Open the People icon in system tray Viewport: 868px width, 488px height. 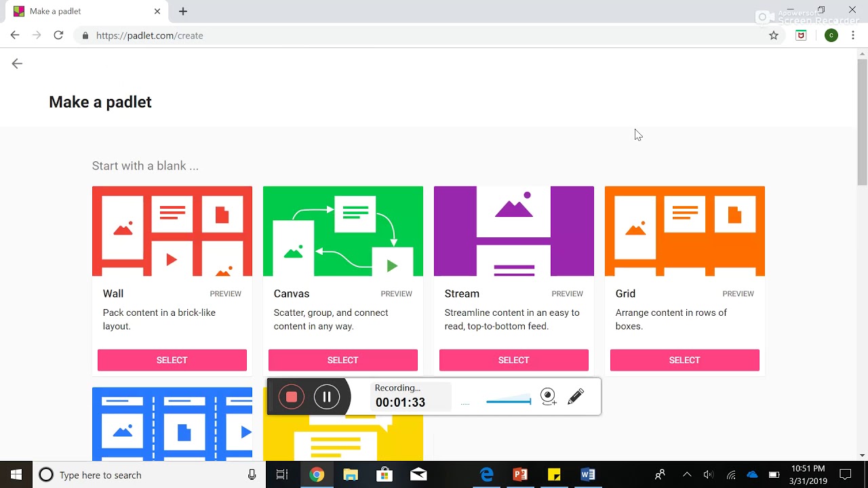(660, 474)
